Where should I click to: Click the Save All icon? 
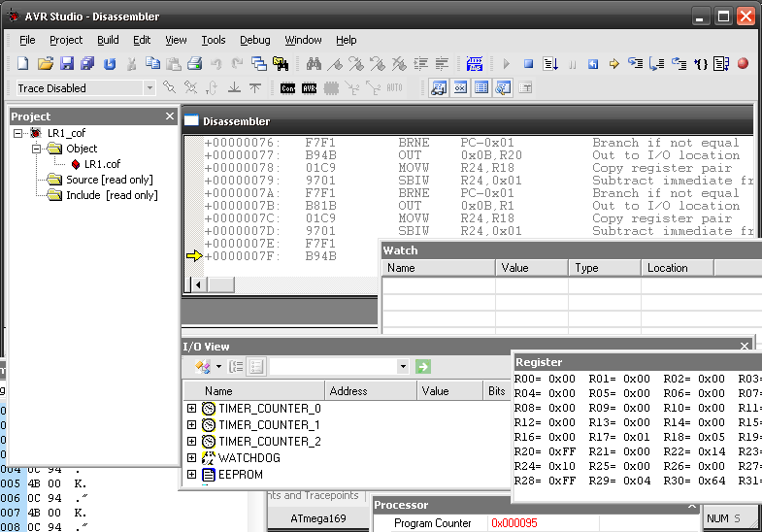point(88,64)
